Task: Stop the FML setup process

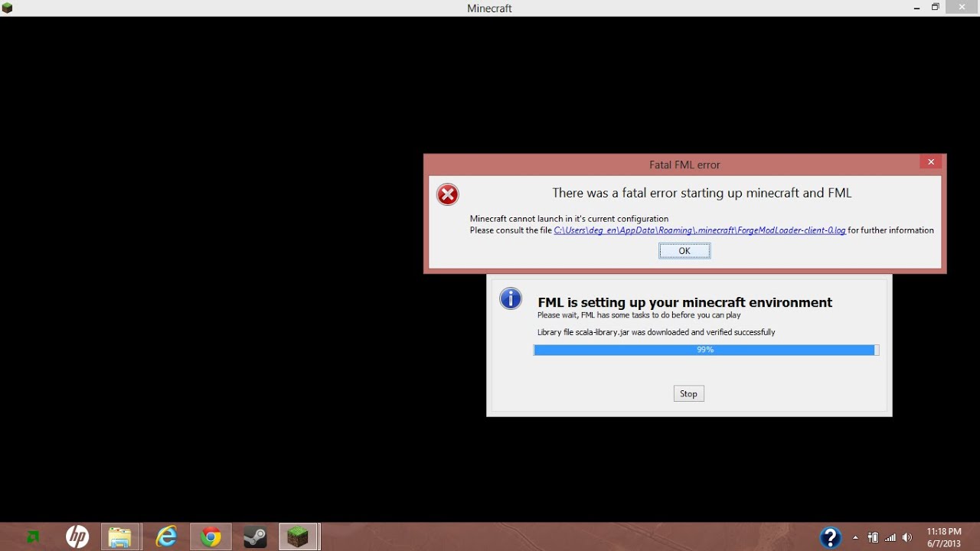Action: point(688,393)
